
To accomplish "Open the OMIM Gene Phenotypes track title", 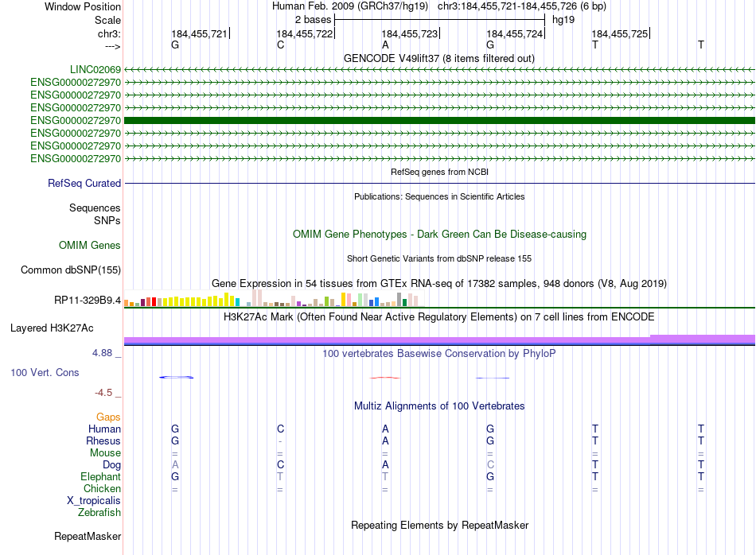I will [x=439, y=235].
